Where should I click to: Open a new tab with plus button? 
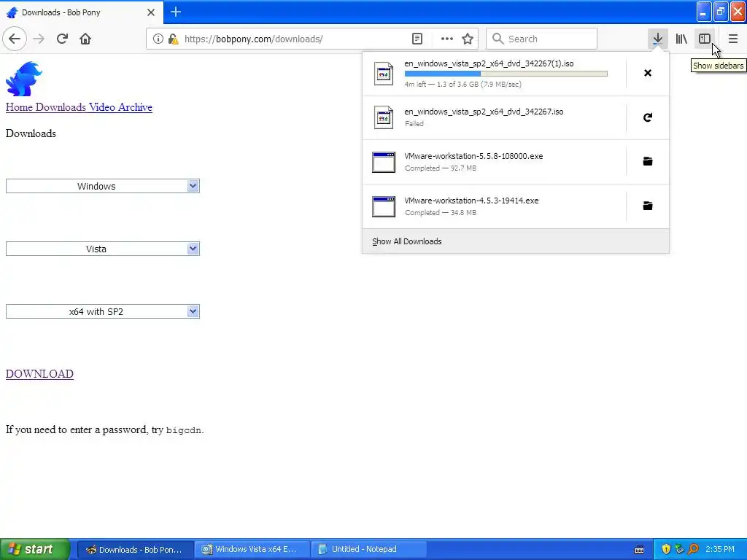(x=176, y=12)
